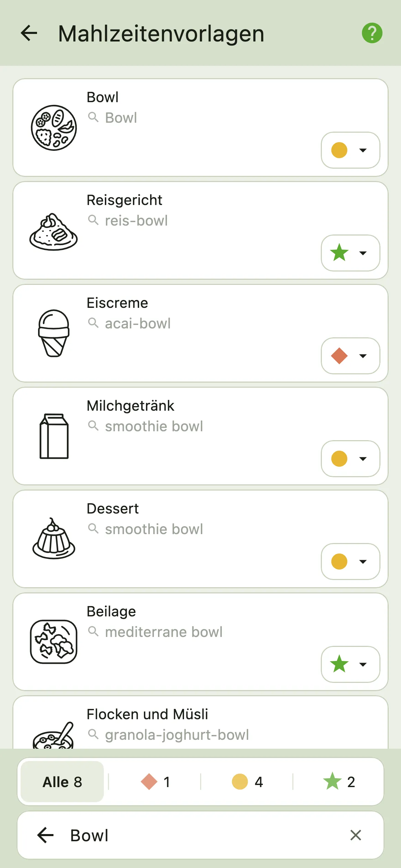The image size is (401, 868).
Task: Filter by red diamond rating
Action: pyautogui.click(x=155, y=782)
